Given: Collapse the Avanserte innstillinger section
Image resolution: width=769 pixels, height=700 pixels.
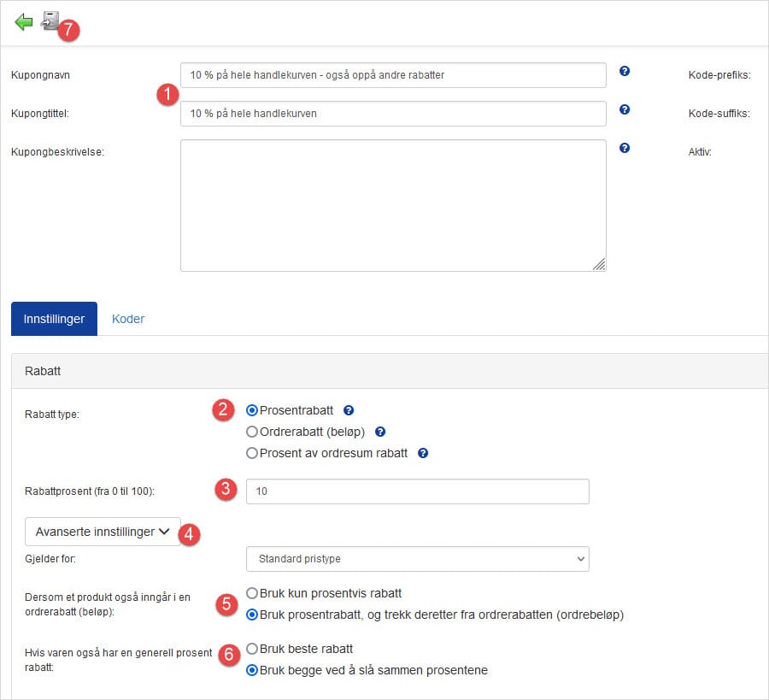Looking at the screenshot, I should tap(103, 532).
